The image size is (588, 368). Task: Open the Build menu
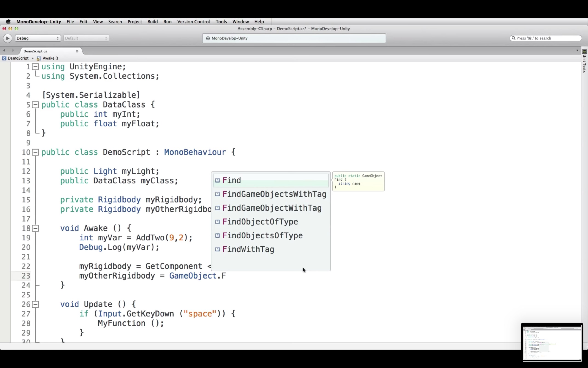point(153,22)
